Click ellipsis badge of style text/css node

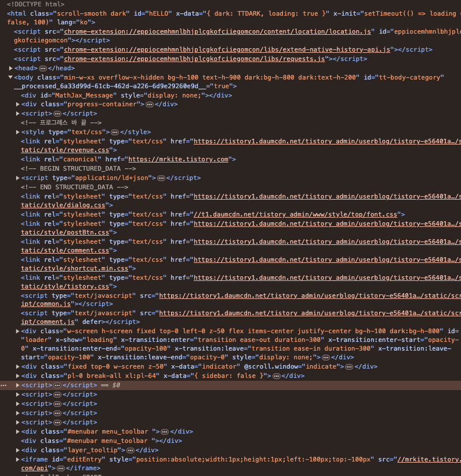tap(115, 132)
